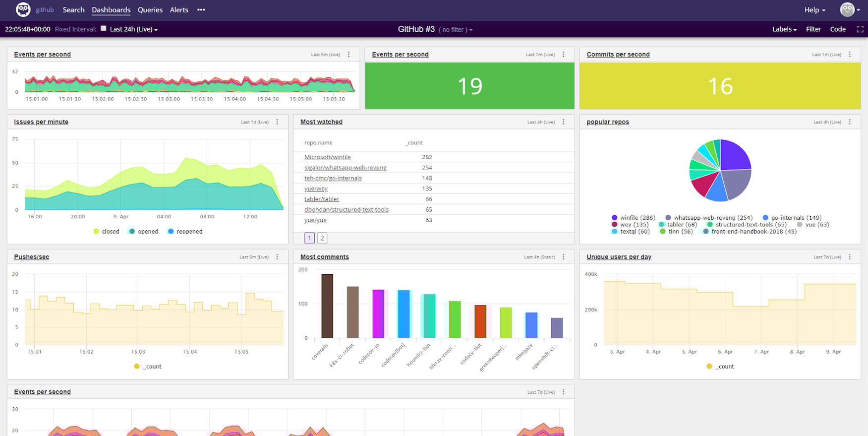Click the Most watched panel title
This screenshot has width=868, height=436.
[x=321, y=122]
